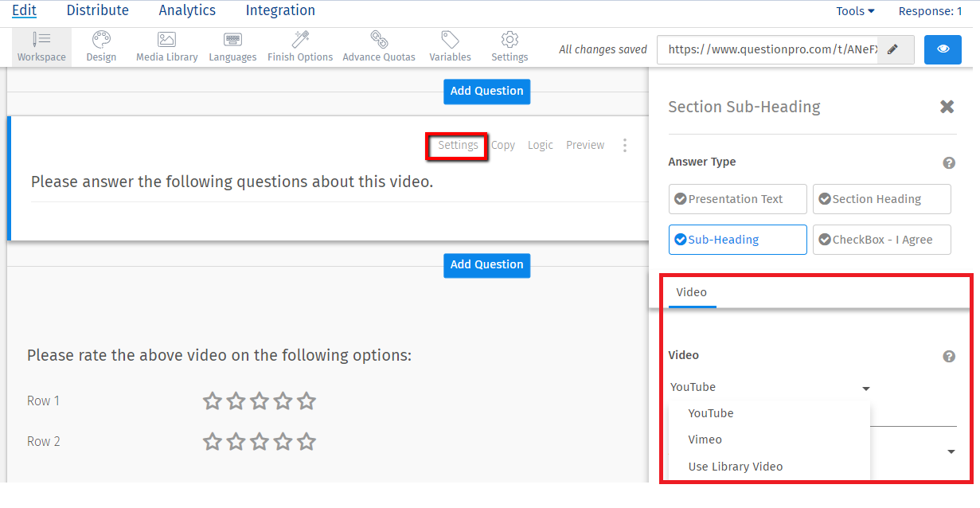This screenshot has width=980, height=508.
Task: Switch to the Analytics menu
Action: click(x=186, y=10)
